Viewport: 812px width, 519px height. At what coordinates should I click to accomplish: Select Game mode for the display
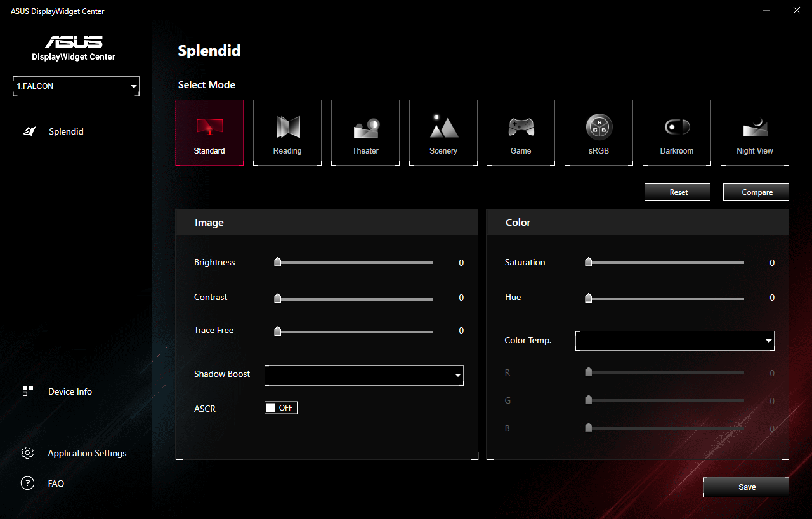point(521,132)
